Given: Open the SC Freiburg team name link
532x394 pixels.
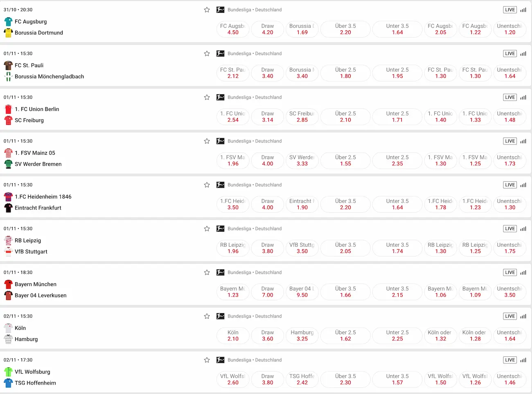Looking at the screenshot, I should pos(29,120).
